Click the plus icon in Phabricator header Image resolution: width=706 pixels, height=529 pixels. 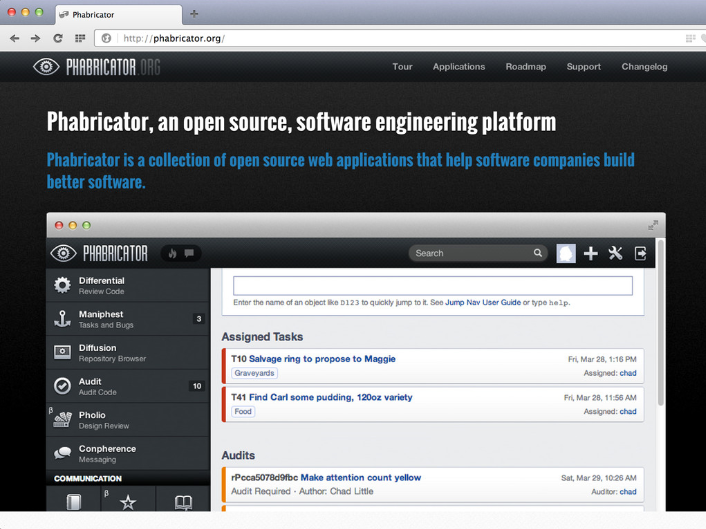591,254
